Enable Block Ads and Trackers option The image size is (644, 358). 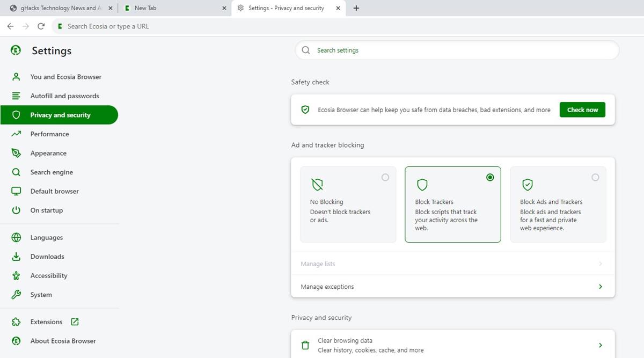pyautogui.click(x=595, y=178)
